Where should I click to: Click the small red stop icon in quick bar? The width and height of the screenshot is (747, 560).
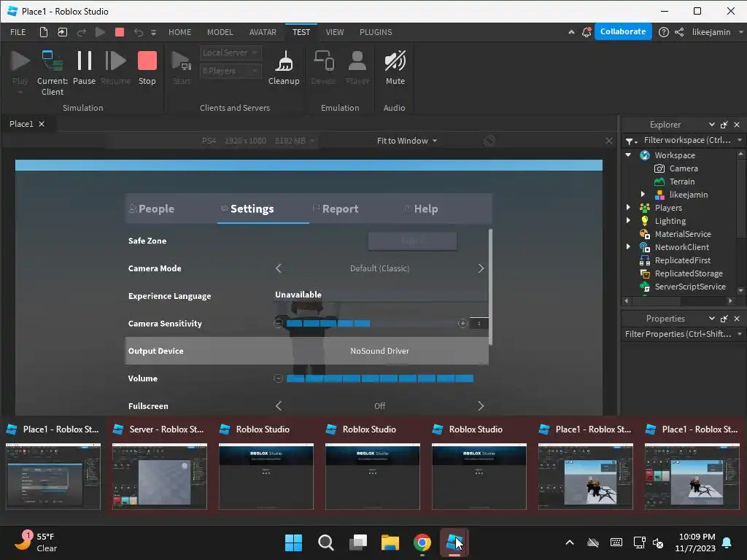click(x=120, y=32)
